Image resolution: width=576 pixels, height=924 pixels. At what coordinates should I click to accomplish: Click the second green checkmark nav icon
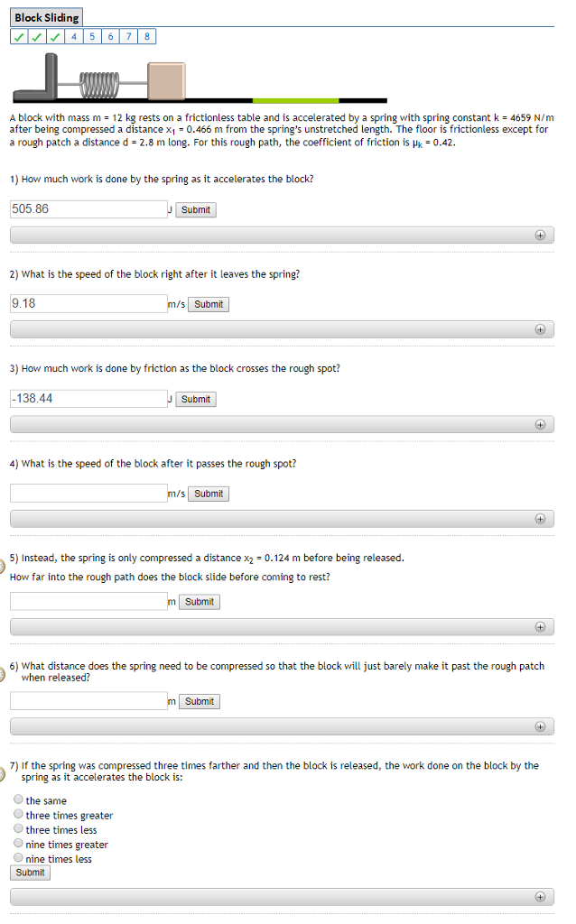coord(37,36)
